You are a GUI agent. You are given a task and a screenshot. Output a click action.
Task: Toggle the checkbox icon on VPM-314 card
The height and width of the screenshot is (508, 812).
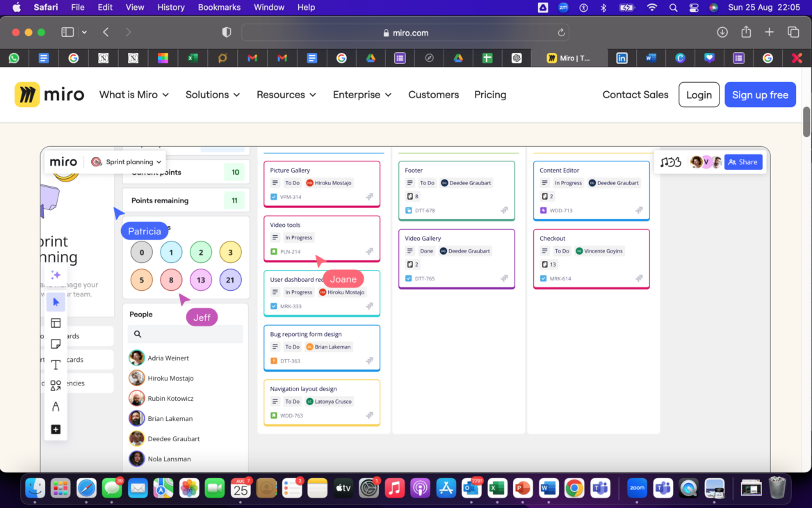tap(274, 197)
